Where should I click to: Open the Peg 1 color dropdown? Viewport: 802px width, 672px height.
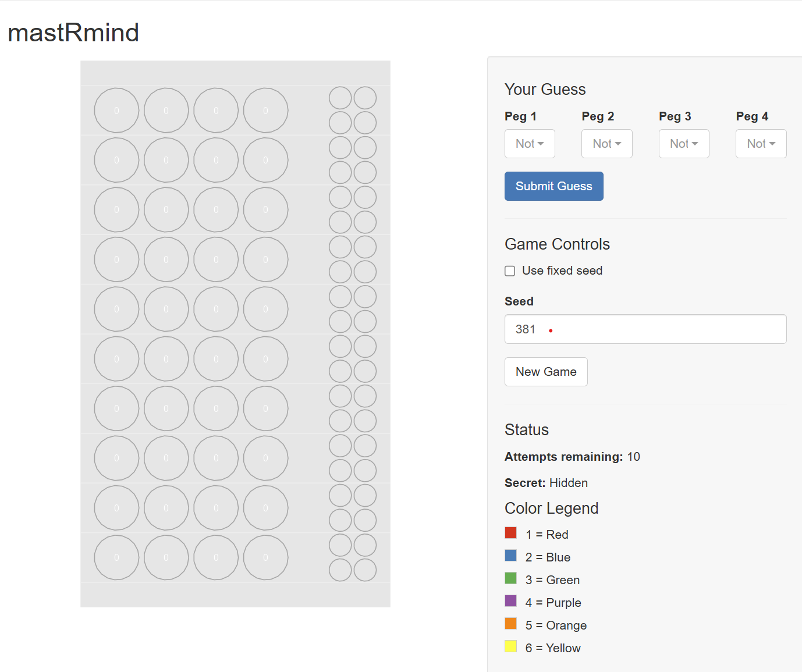[529, 144]
